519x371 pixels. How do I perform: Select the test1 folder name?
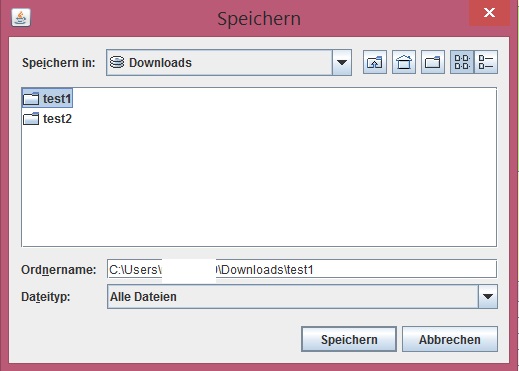pos(57,99)
